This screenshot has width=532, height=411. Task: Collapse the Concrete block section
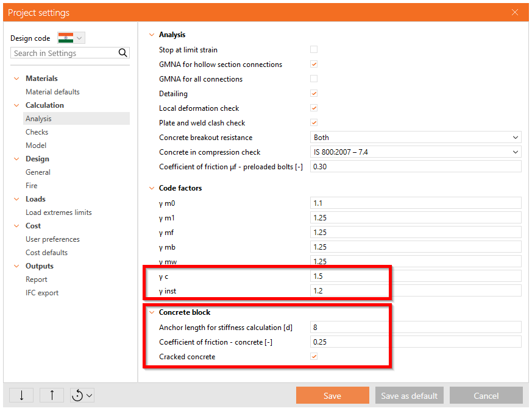coord(152,312)
